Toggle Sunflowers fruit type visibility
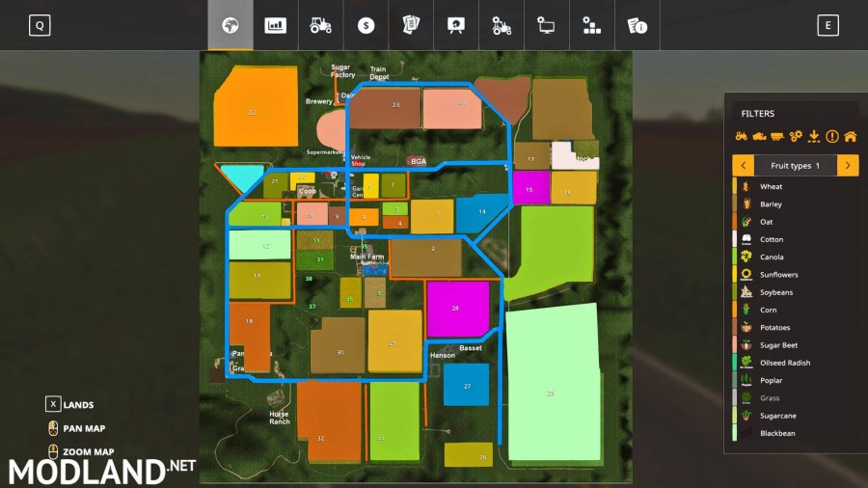Screen dimensions: 868x488 796,275
